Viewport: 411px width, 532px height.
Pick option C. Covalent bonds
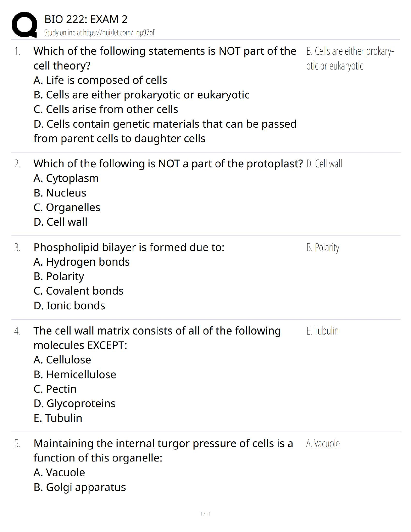pos(79,291)
